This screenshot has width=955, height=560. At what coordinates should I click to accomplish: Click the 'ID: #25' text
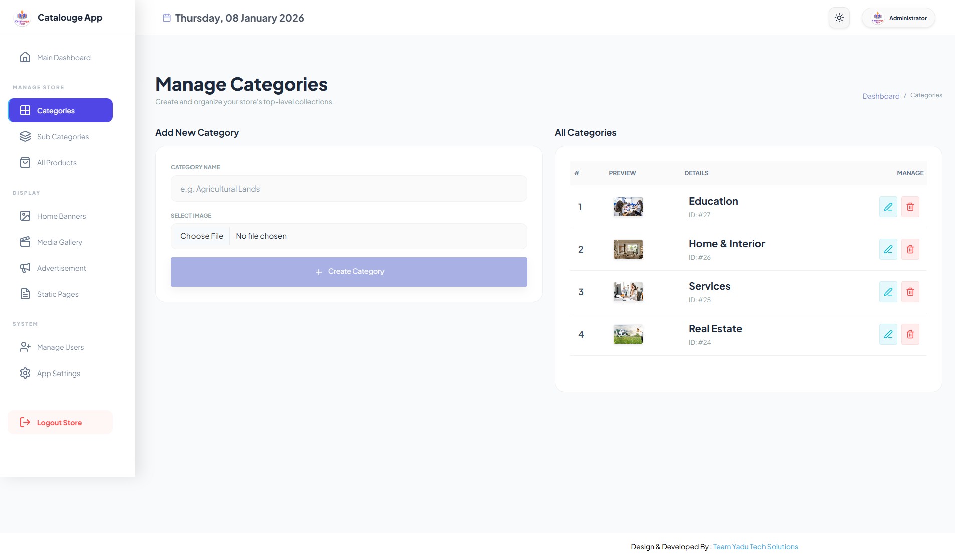pyautogui.click(x=699, y=300)
